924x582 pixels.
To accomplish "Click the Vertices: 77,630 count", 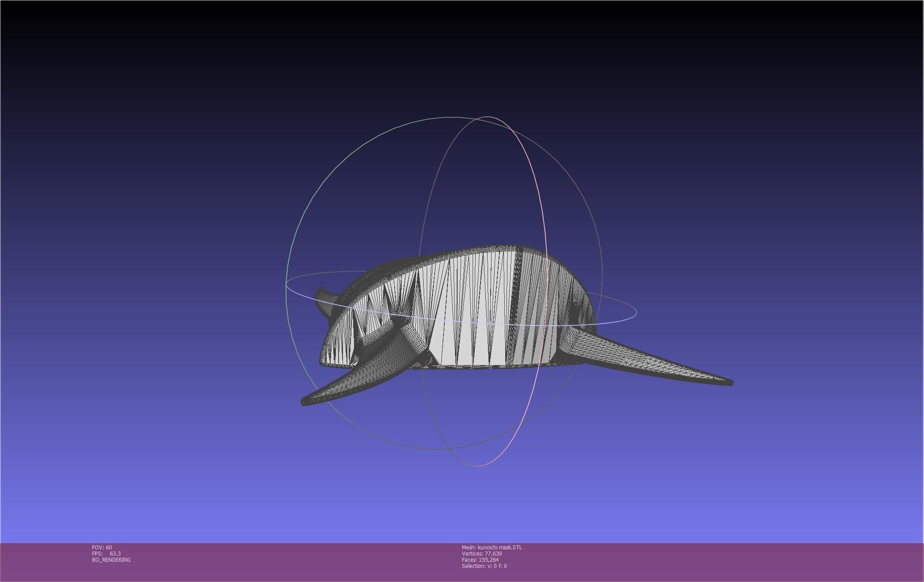I will point(481,554).
